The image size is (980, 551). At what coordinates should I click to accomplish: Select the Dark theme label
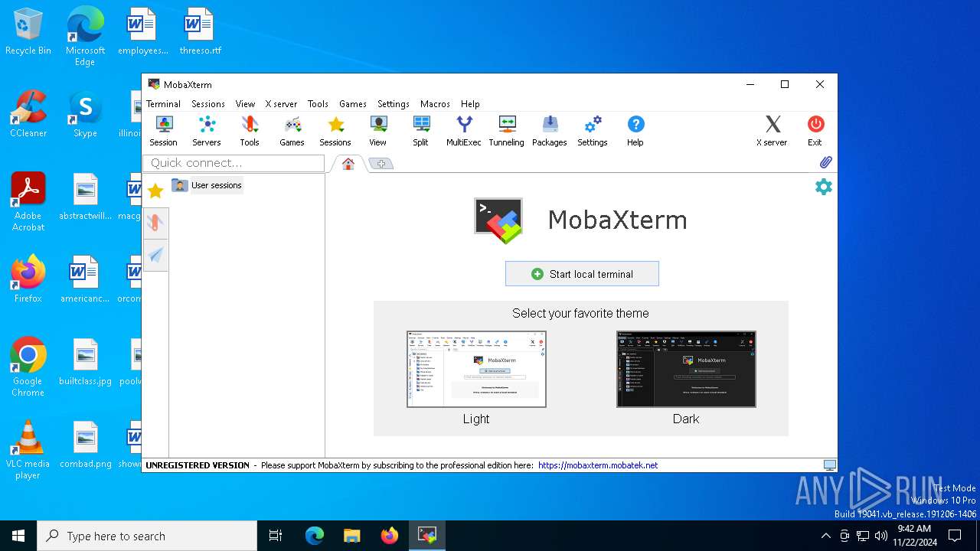pyautogui.click(x=686, y=419)
